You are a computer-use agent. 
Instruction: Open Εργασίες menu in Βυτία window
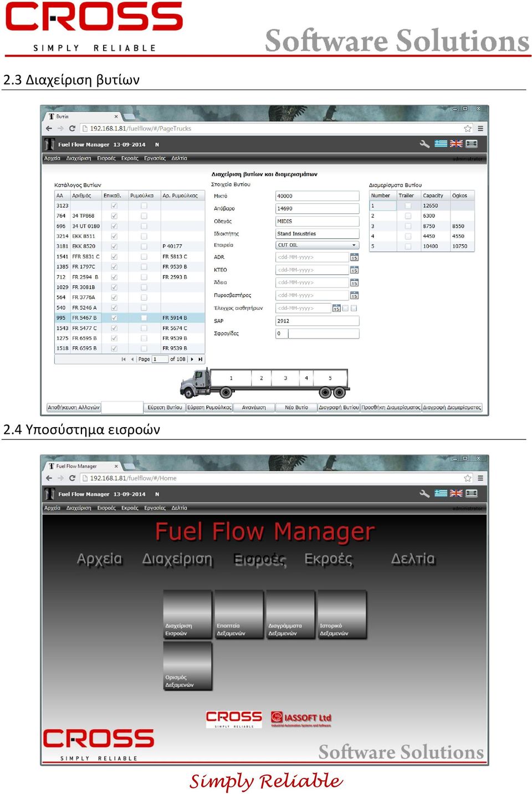[155, 158]
